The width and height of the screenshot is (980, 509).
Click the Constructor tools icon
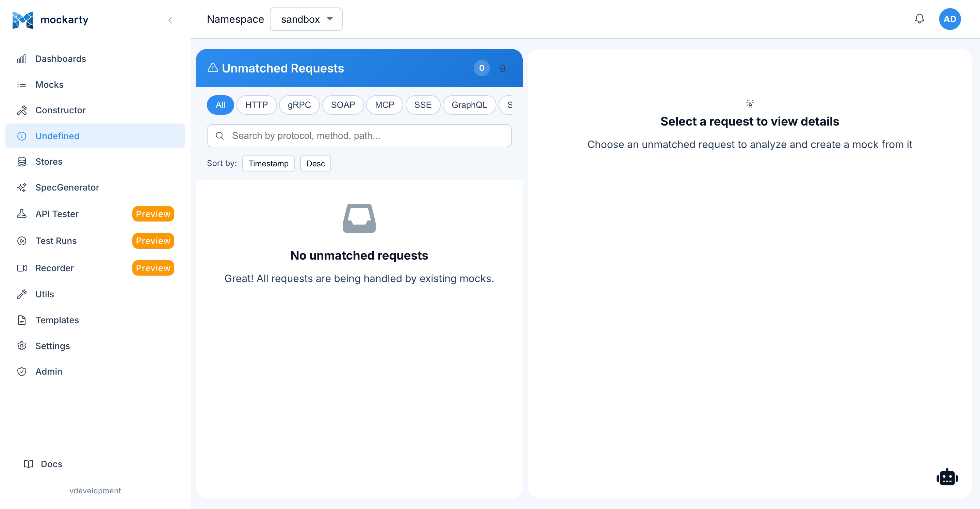coord(22,110)
